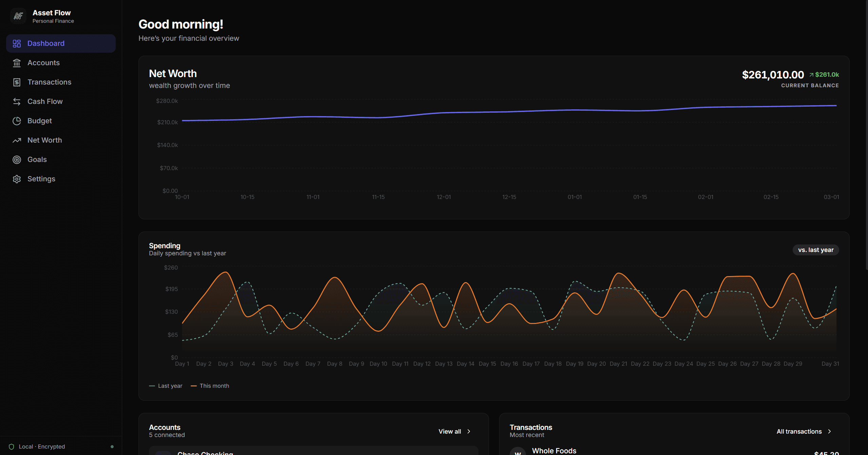The height and width of the screenshot is (455, 868).
Task: Click the Net Worth trending-up icon
Action: pos(17,140)
